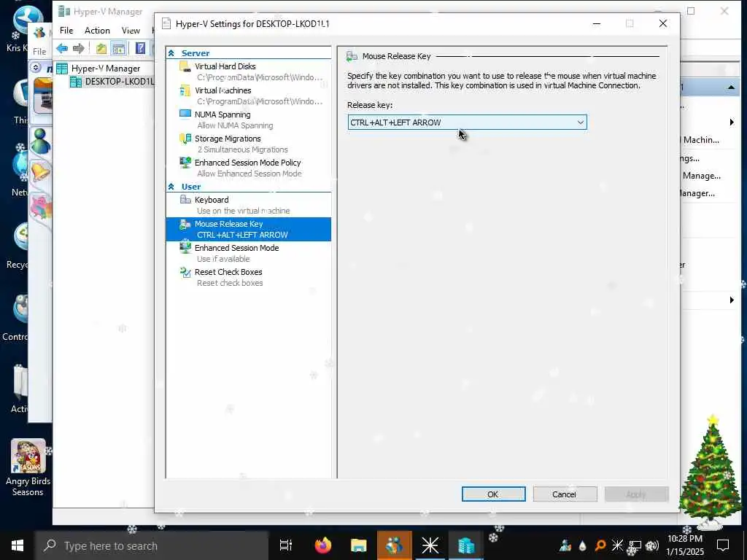Click the Keyboard setting icon

[185, 200]
